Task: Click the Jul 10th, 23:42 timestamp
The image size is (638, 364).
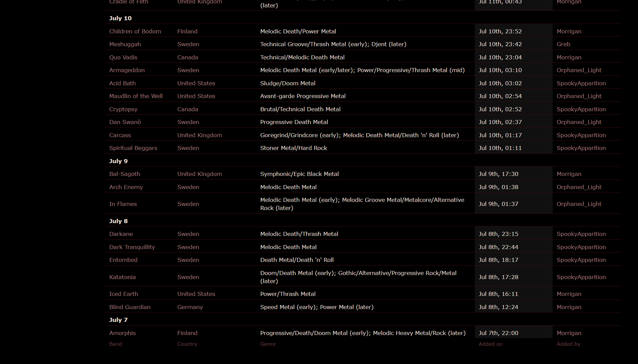Action: click(x=500, y=44)
